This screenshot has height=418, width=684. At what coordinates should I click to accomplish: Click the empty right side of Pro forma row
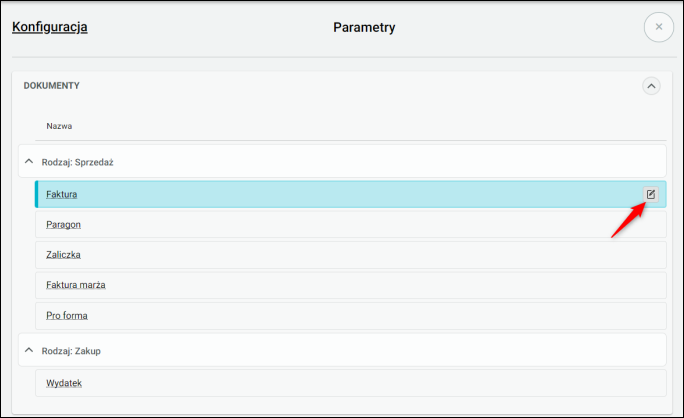500,315
